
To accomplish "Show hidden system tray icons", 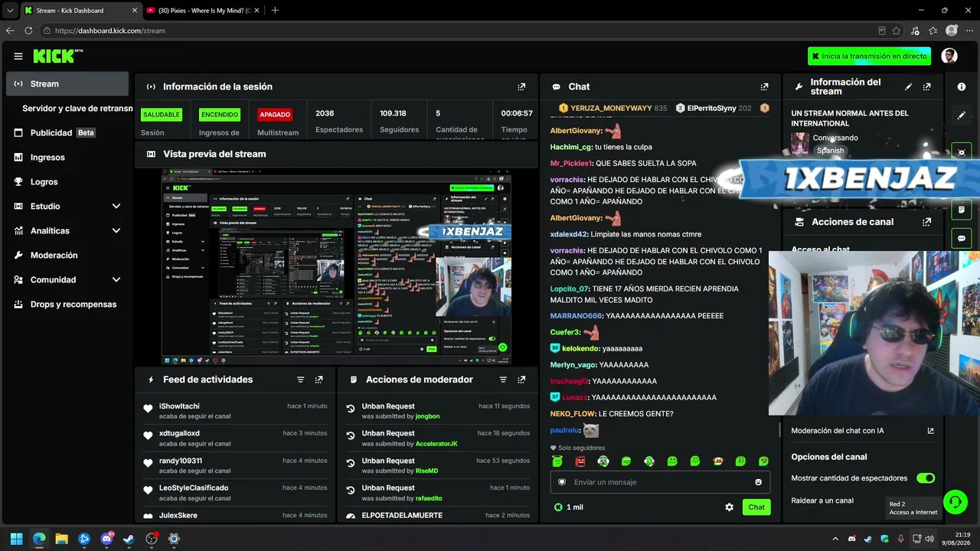I will (x=835, y=539).
